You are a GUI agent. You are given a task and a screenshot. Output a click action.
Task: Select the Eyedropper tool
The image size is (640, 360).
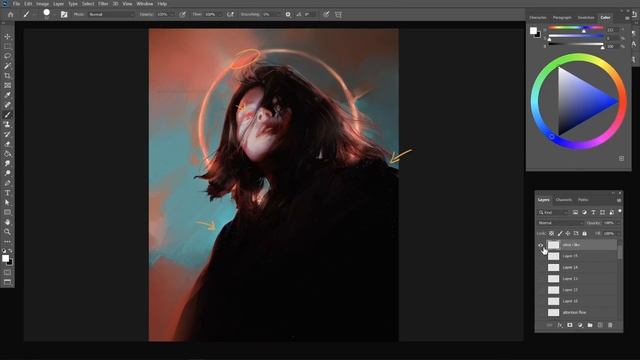point(7,96)
